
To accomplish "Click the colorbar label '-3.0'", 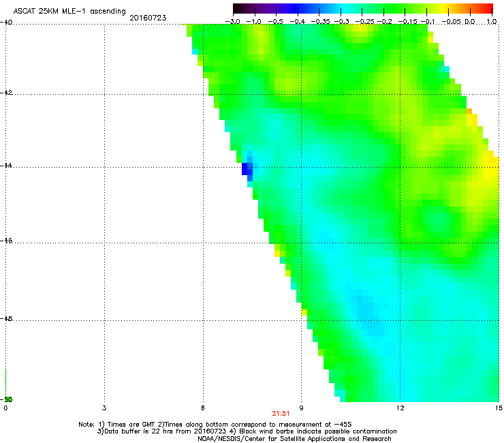I will [233, 22].
